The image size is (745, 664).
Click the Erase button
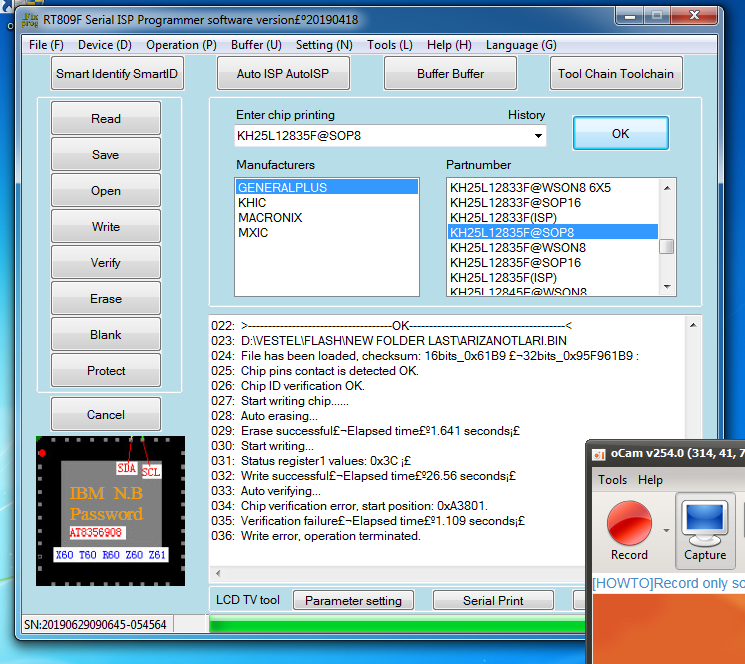point(106,299)
